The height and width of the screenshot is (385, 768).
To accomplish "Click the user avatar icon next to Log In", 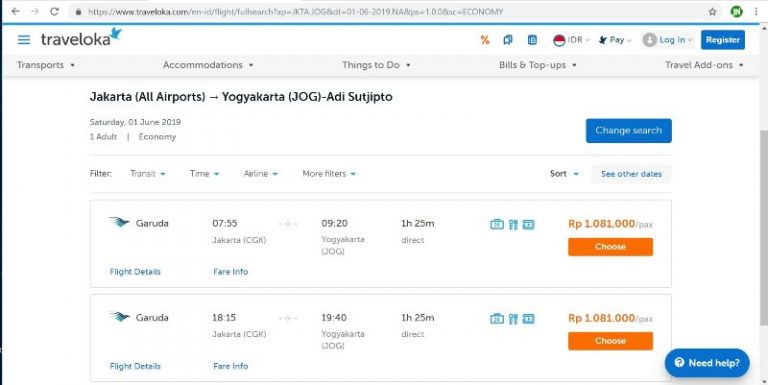I will (649, 40).
